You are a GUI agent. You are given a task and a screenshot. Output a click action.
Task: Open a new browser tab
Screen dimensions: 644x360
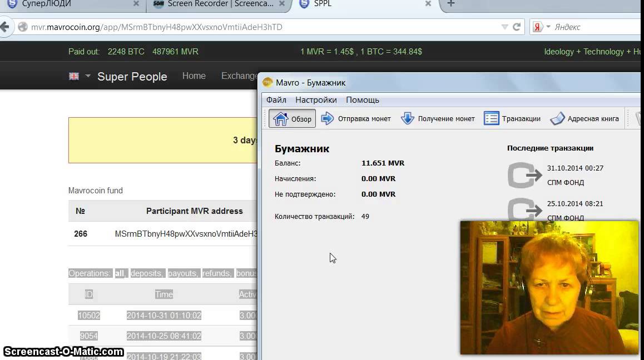(450, 4)
